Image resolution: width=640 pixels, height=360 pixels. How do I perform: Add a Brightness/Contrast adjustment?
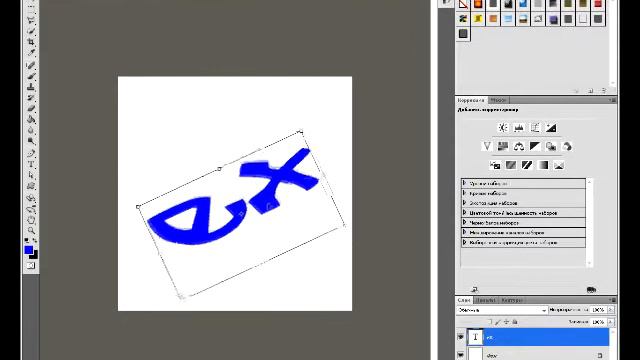click(x=503, y=128)
